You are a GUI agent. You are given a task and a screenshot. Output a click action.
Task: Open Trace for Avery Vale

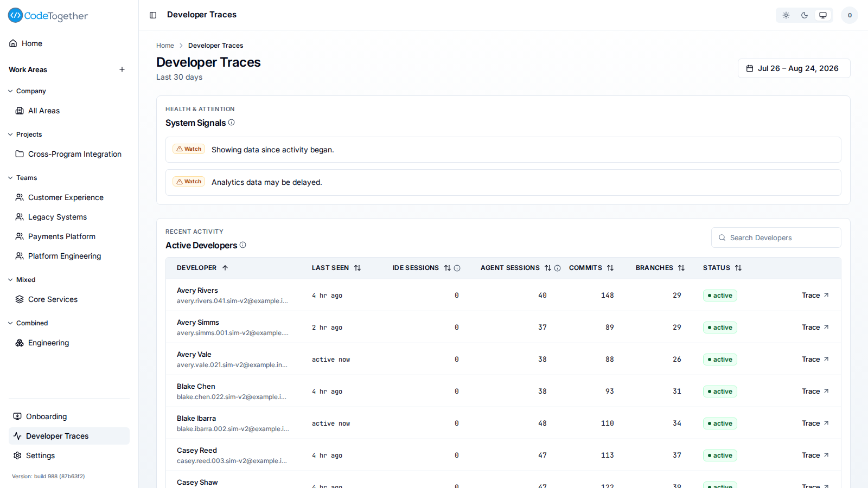(x=815, y=359)
